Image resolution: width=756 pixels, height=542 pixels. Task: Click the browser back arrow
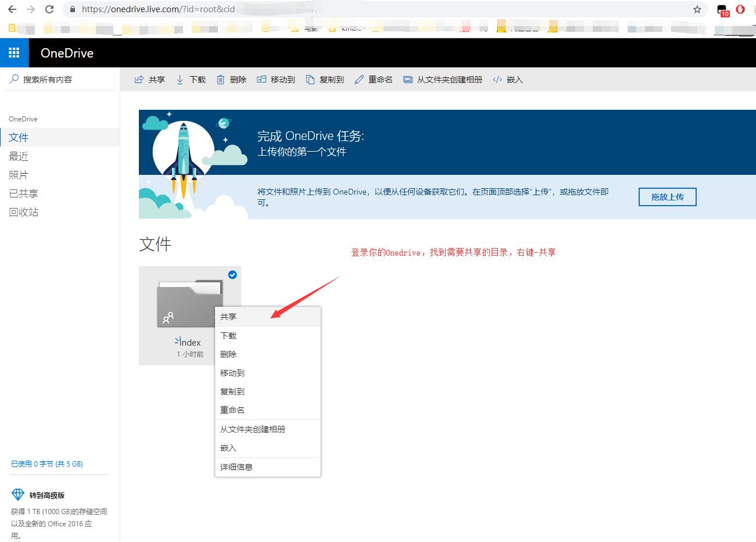pos(12,9)
